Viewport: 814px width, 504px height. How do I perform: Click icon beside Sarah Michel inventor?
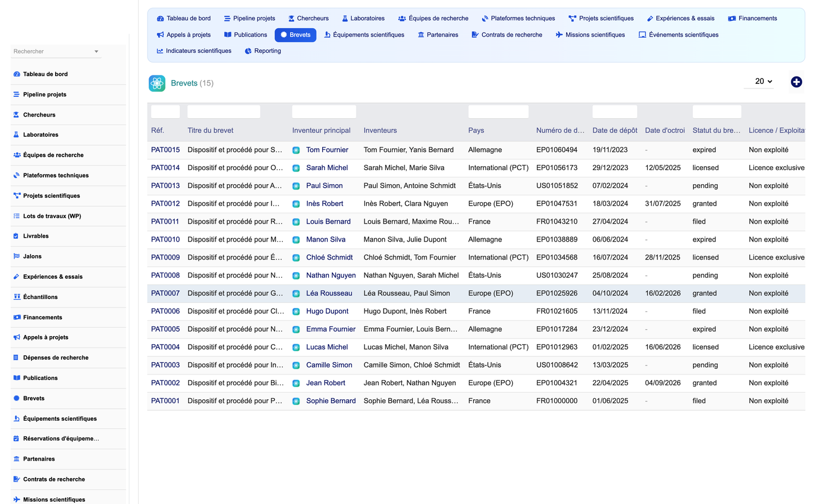click(296, 168)
